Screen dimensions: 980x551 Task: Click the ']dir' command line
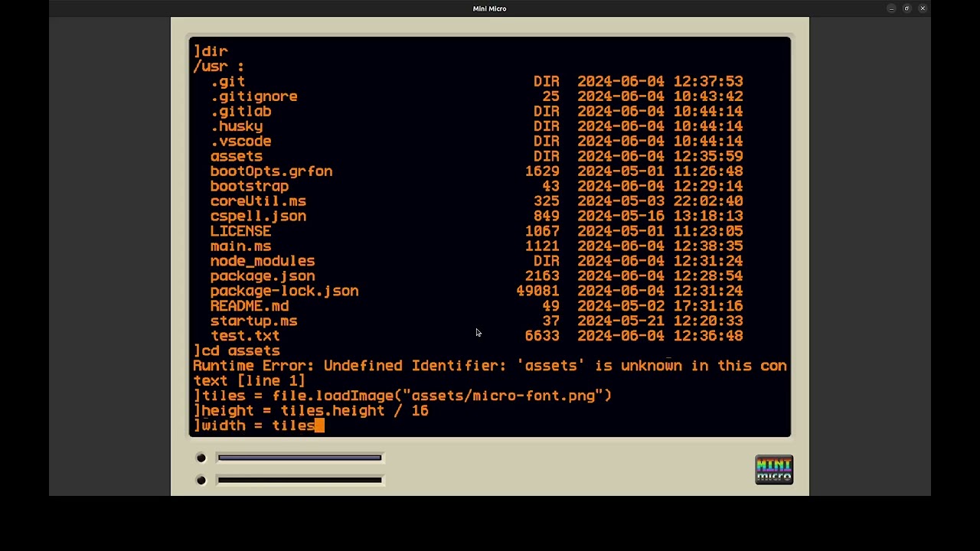click(x=211, y=51)
